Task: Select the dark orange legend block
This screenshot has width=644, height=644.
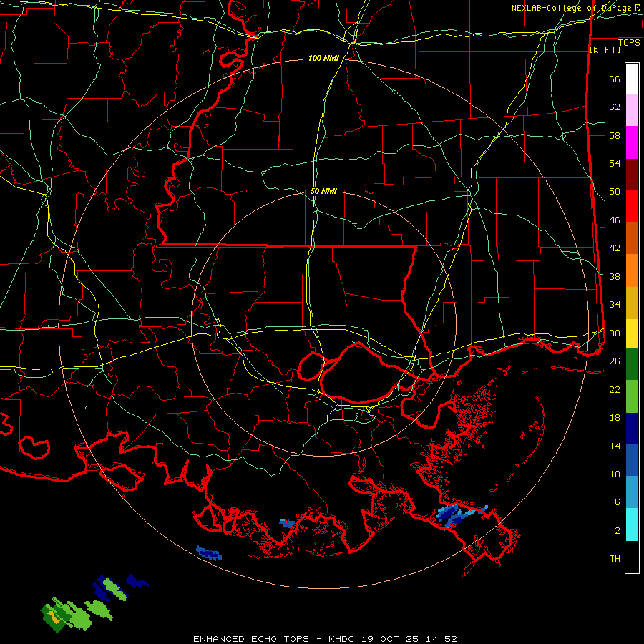Action: tap(632, 238)
